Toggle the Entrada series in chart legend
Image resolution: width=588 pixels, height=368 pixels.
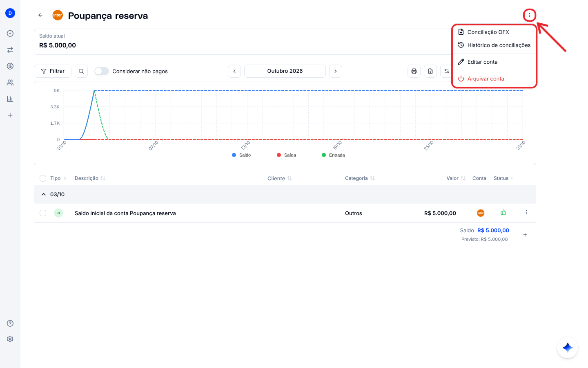(333, 155)
